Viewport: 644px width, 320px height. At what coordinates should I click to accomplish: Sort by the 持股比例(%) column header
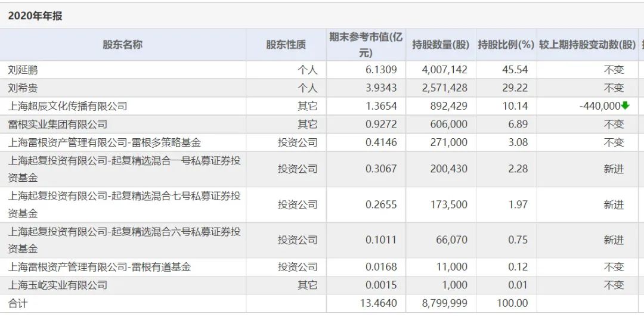506,45
